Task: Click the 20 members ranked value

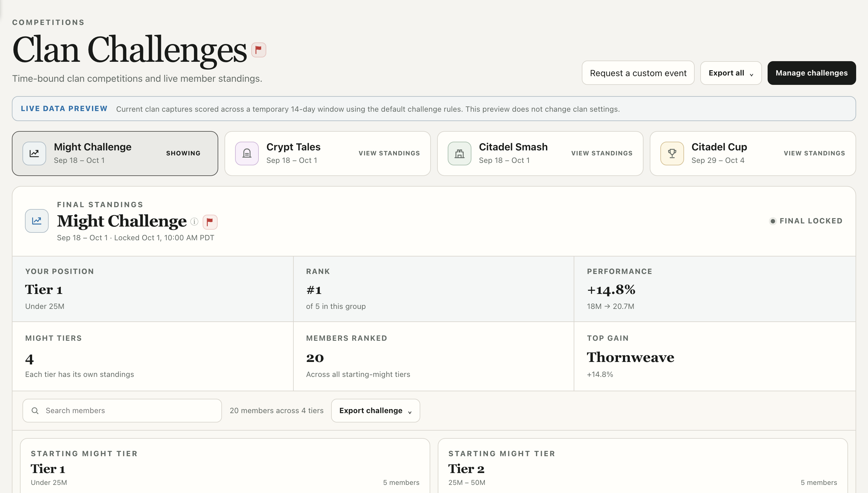Action: pos(315,358)
